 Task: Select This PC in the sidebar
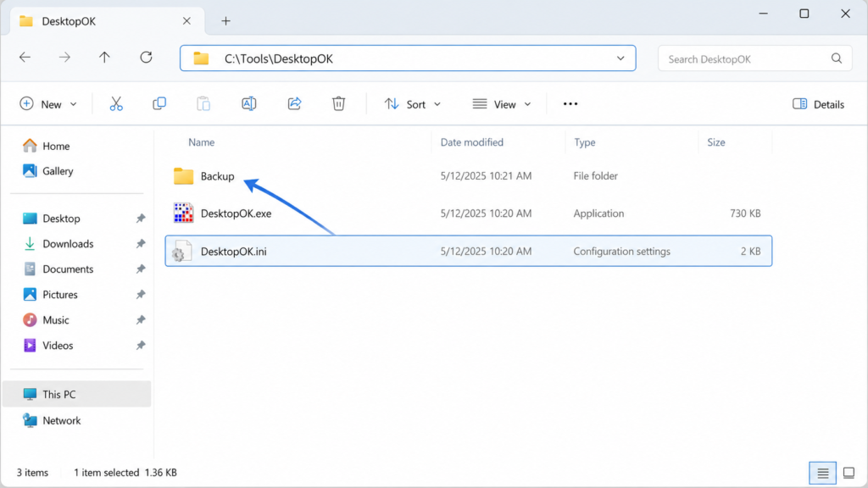coord(76,395)
